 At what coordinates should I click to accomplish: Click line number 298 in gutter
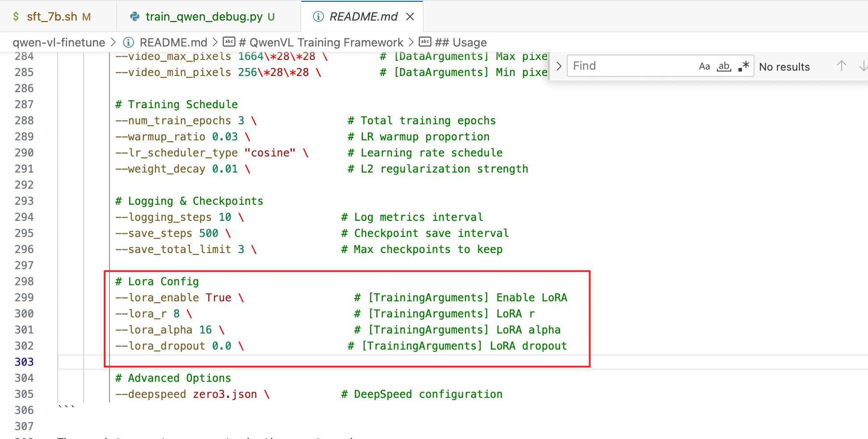24,282
